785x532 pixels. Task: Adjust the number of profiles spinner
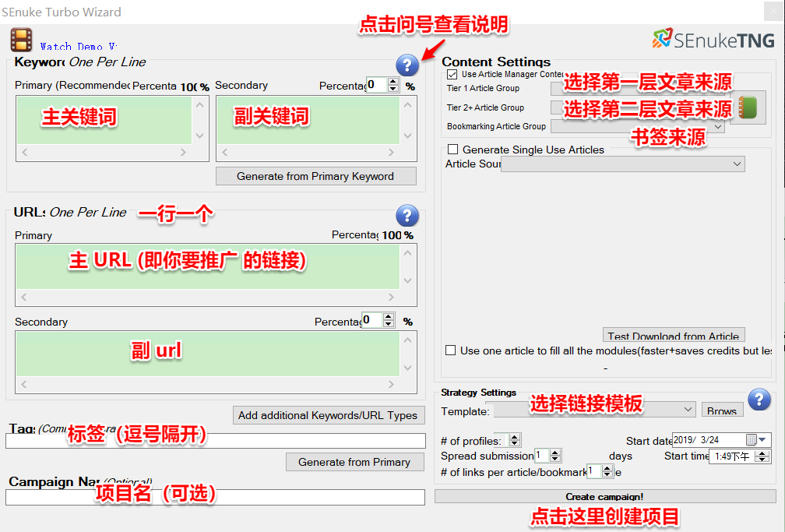[514, 440]
